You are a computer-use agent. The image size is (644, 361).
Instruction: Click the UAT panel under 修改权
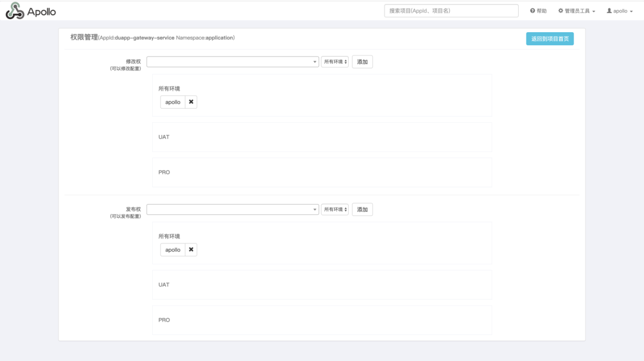[x=322, y=137]
